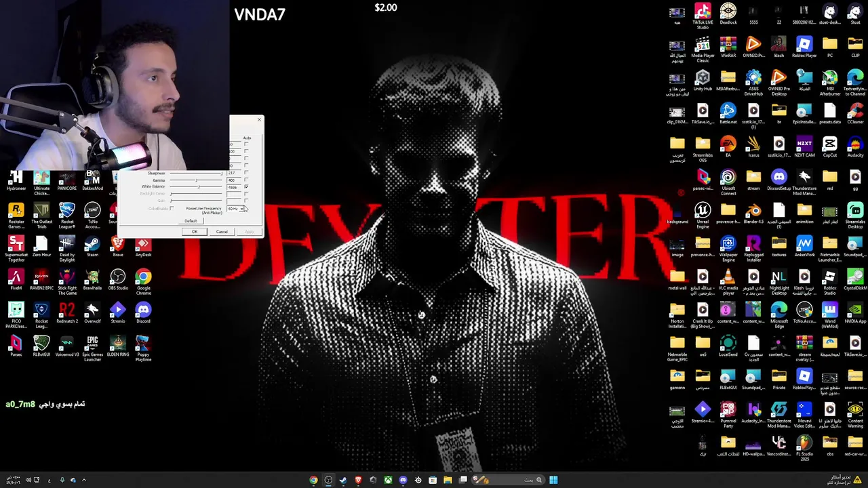Click the Default button in the dialog
The width and height of the screenshot is (868, 488).
click(x=191, y=221)
